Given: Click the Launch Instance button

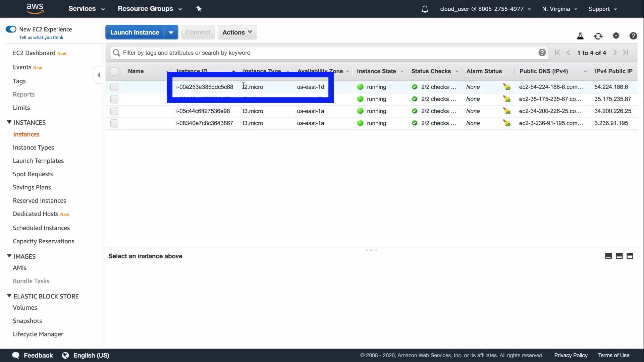Looking at the screenshot, I should pyautogui.click(x=135, y=33).
